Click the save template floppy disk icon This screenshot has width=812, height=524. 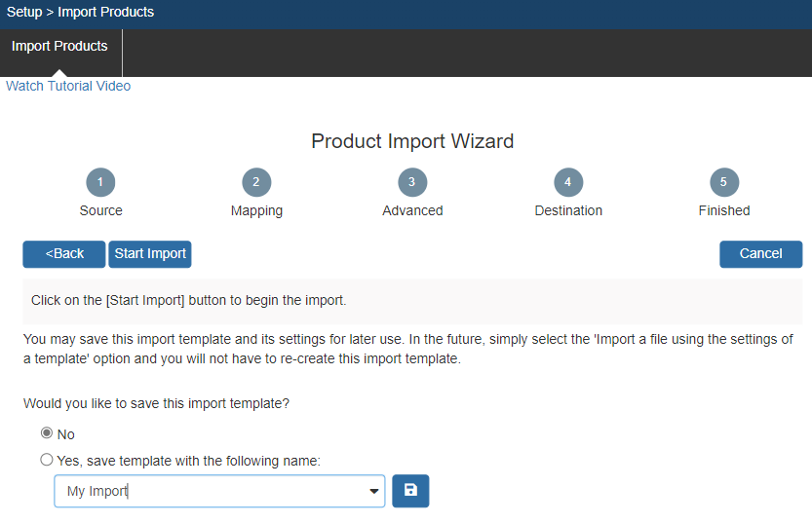coord(410,491)
